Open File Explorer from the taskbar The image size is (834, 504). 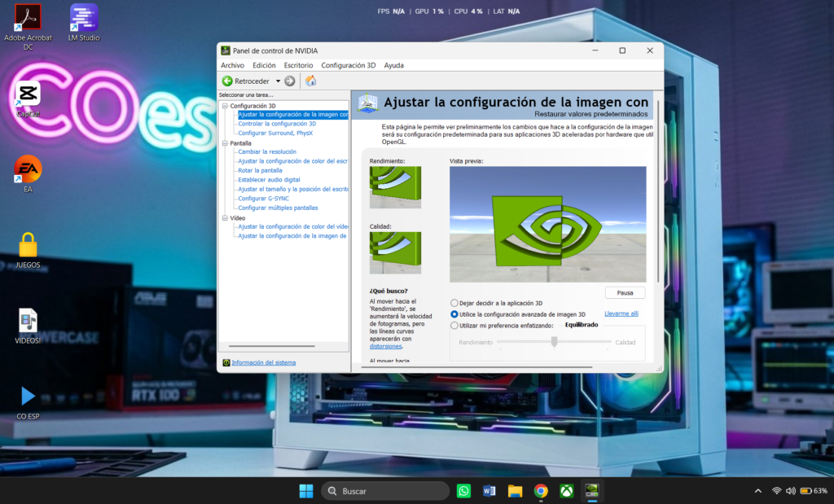[515, 491]
